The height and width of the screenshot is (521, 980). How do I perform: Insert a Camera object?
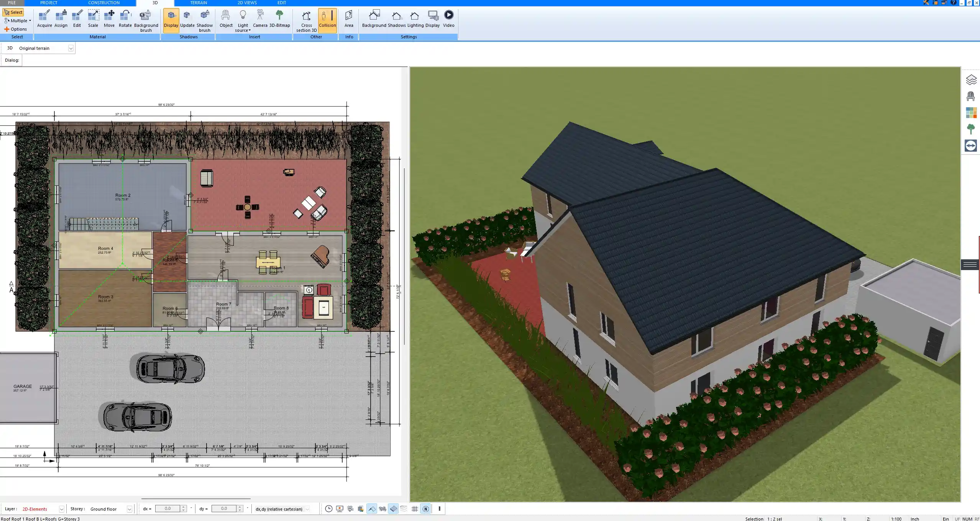tap(260, 19)
